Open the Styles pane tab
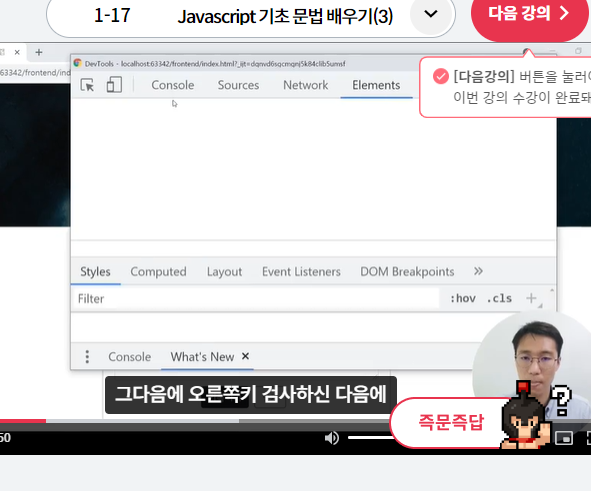Image resolution: width=591 pixels, height=491 pixels. tap(95, 272)
